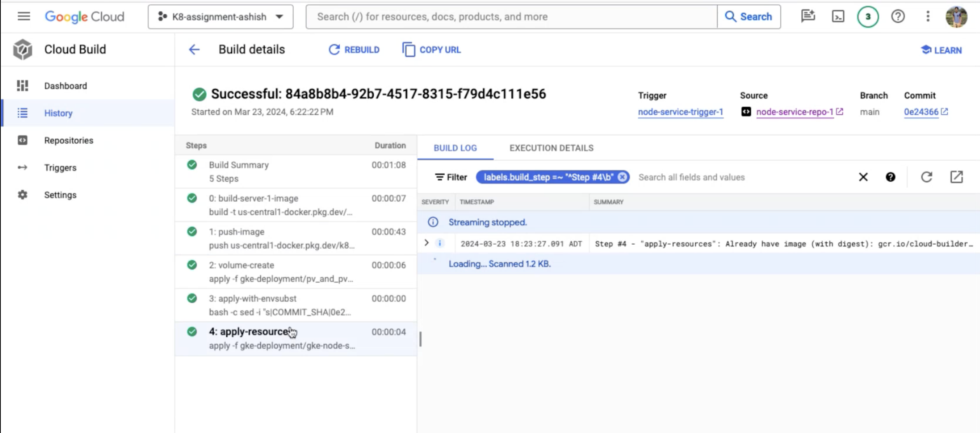Expand the Step #4 log entry
Screen dimensions: 980x433
426,243
